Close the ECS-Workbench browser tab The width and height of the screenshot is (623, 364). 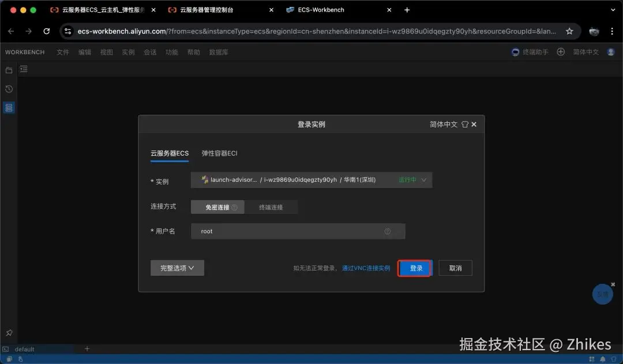point(389,10)
